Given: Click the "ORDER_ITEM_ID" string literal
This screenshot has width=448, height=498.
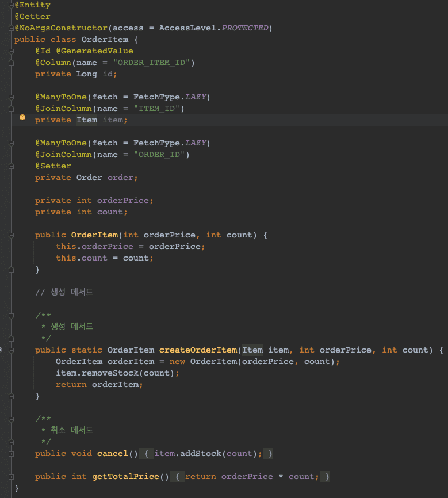Looking at the screenshot, I should [151, 63].
